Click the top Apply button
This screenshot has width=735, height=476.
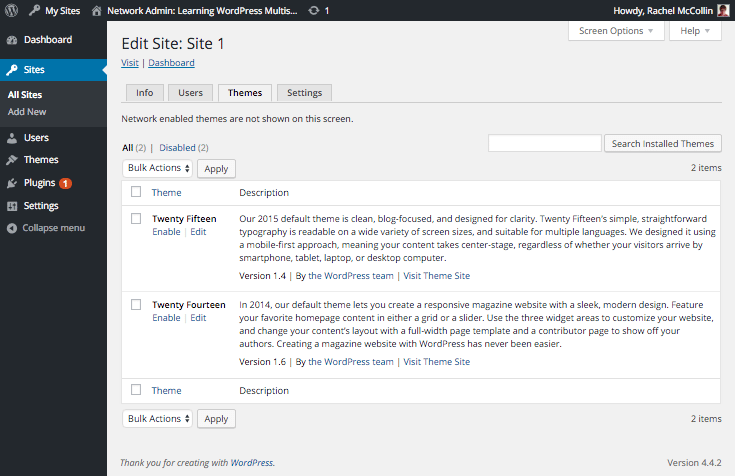[x=216, y=169]
